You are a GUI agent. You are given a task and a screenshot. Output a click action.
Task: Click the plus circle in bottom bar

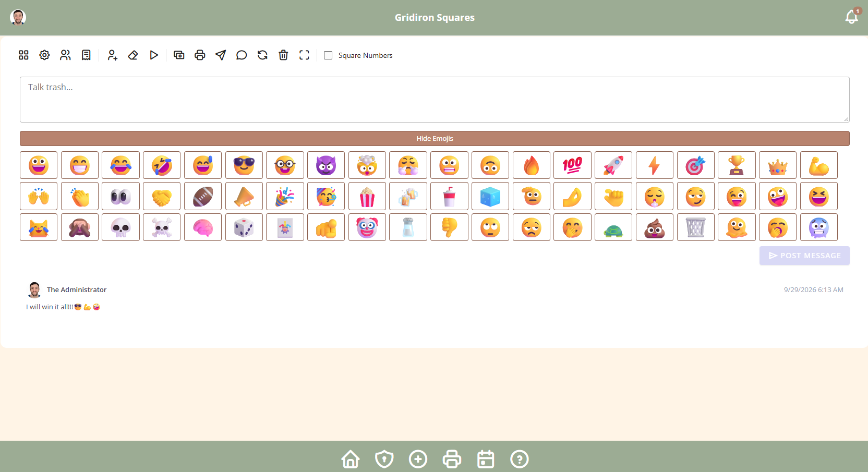click(x=418, y=459)
